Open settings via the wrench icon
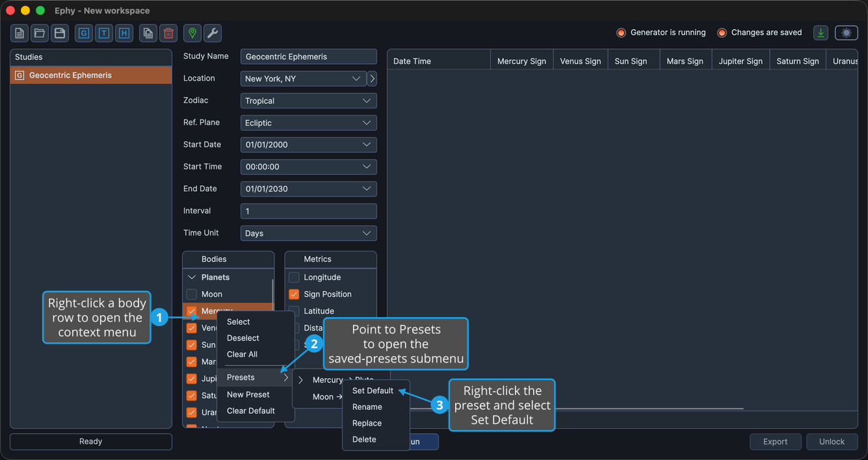Image resolution: width=868 pixels, height=460 pixels. (x=213, y=33)
